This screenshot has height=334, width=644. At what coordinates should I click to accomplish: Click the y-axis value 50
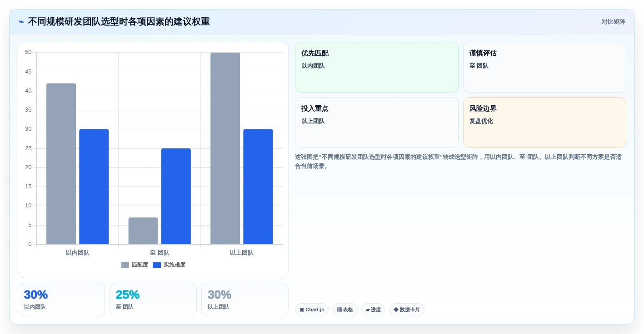pyautogui.click(x=28, y=52)
